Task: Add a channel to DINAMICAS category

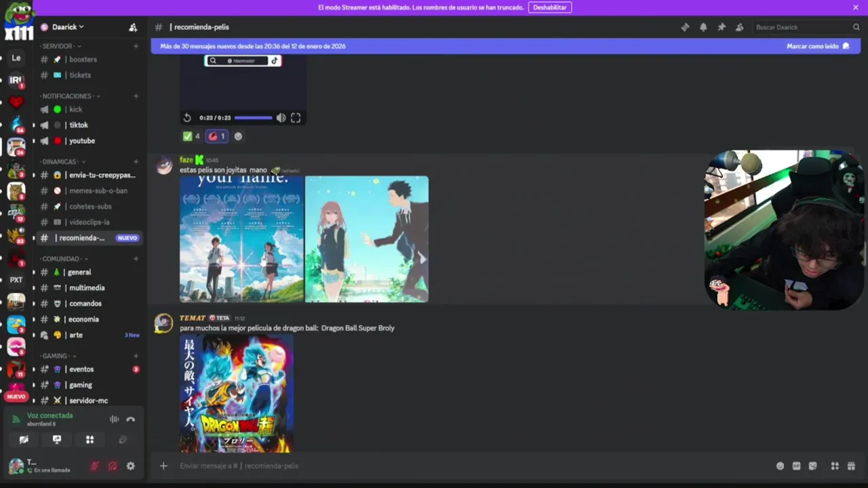Action: coord(136,162)
